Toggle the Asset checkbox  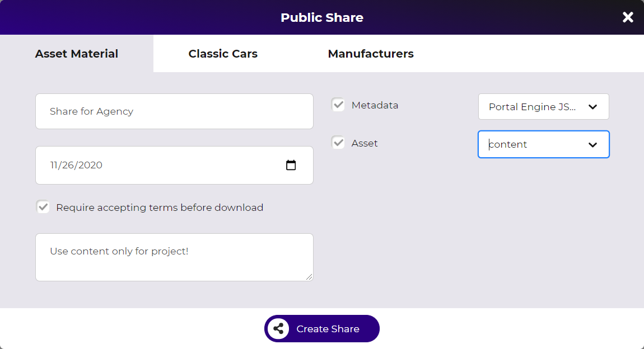pyautogui.click(x=338, y=143)
